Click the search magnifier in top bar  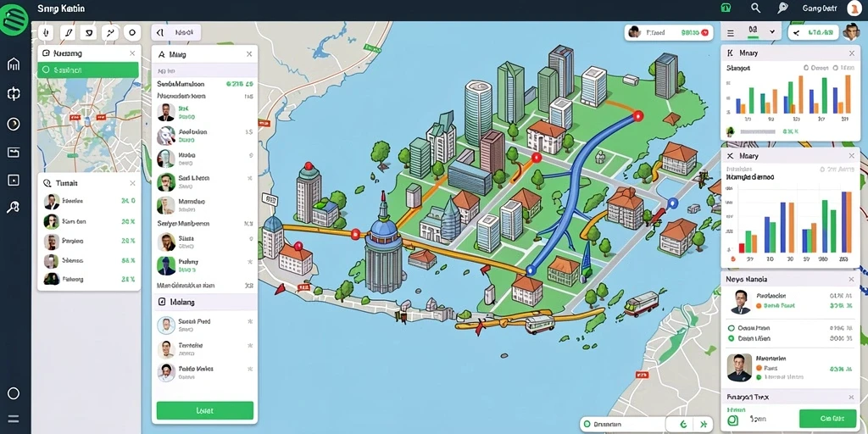[755, 8]
